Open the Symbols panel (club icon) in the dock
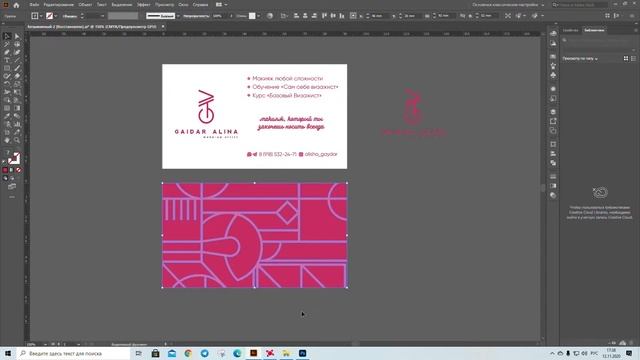The image size is (640, 360). point(553,76)
